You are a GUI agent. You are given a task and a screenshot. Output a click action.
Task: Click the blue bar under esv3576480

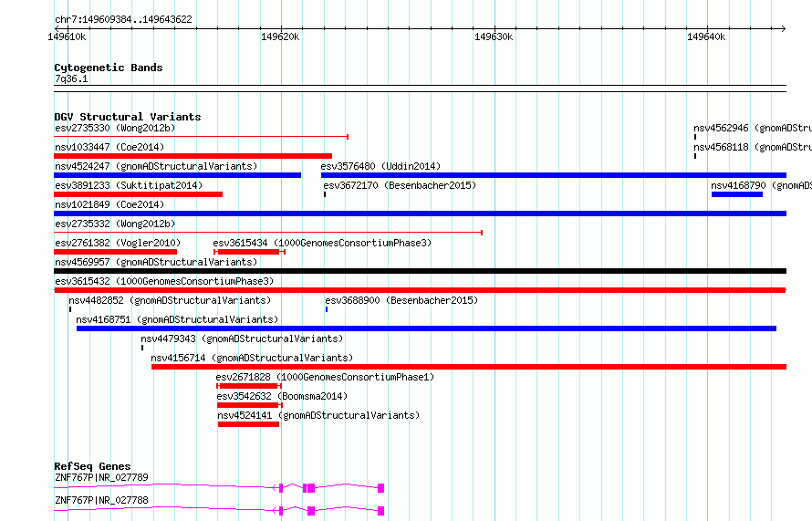click(554, 175)
